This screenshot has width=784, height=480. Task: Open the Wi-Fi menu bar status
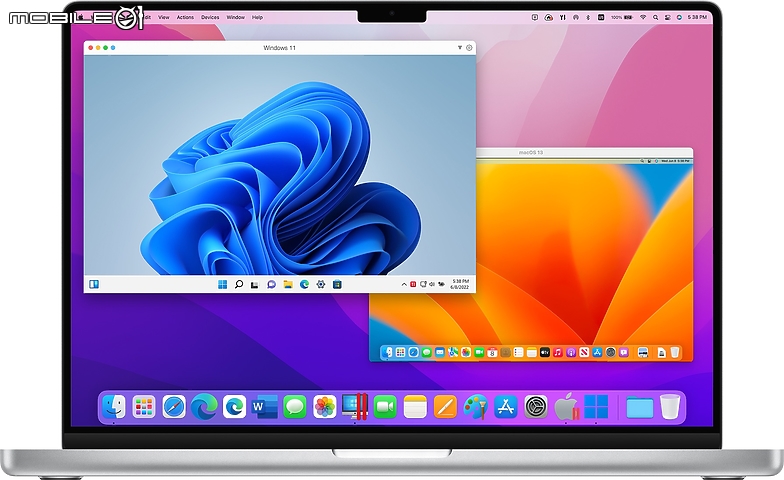[643, 17]
